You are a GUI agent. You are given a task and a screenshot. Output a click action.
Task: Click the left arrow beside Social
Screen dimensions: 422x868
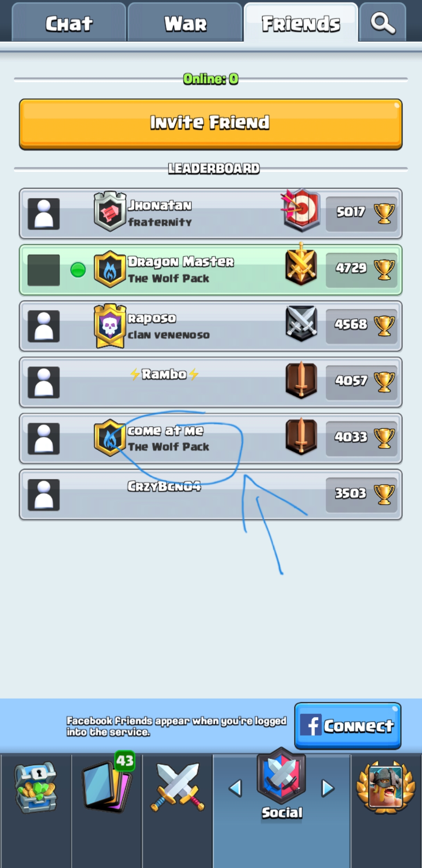(x=235, y=788)
